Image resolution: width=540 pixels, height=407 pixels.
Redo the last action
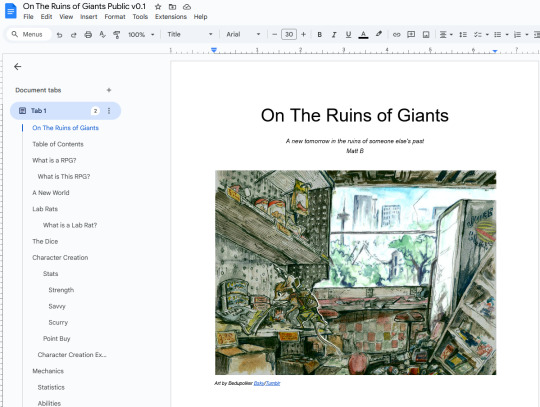[73, 34]
